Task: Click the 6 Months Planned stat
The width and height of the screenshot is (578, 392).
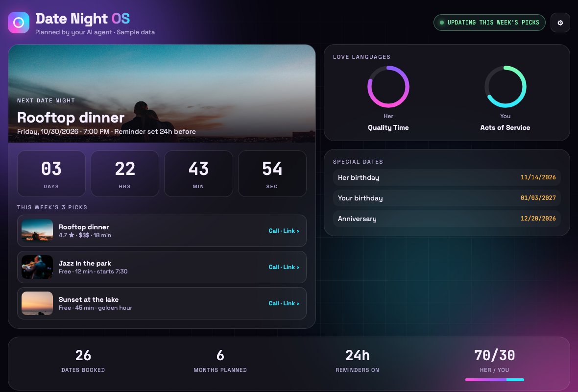Action: click(x=220, y=361)
